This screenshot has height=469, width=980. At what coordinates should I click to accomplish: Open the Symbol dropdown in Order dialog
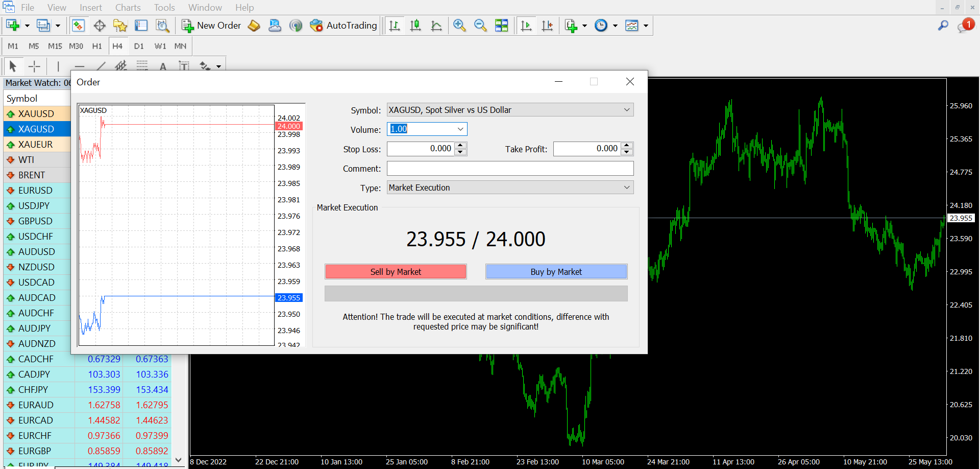[627, 110]
